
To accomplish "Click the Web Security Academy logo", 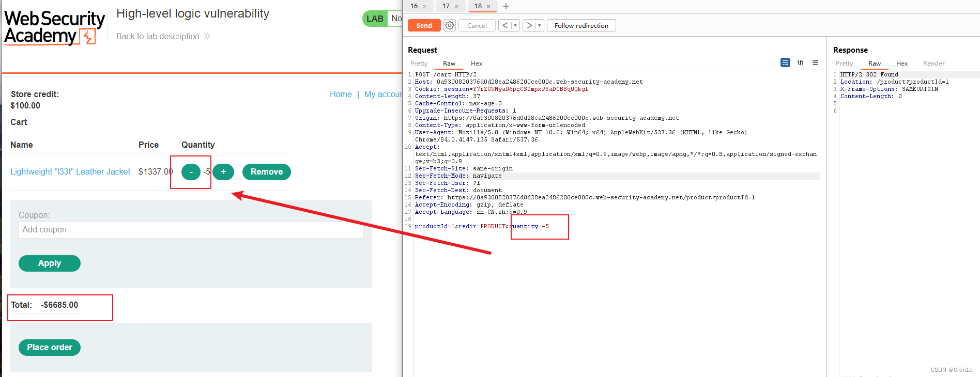I will [x=54, y=27].
